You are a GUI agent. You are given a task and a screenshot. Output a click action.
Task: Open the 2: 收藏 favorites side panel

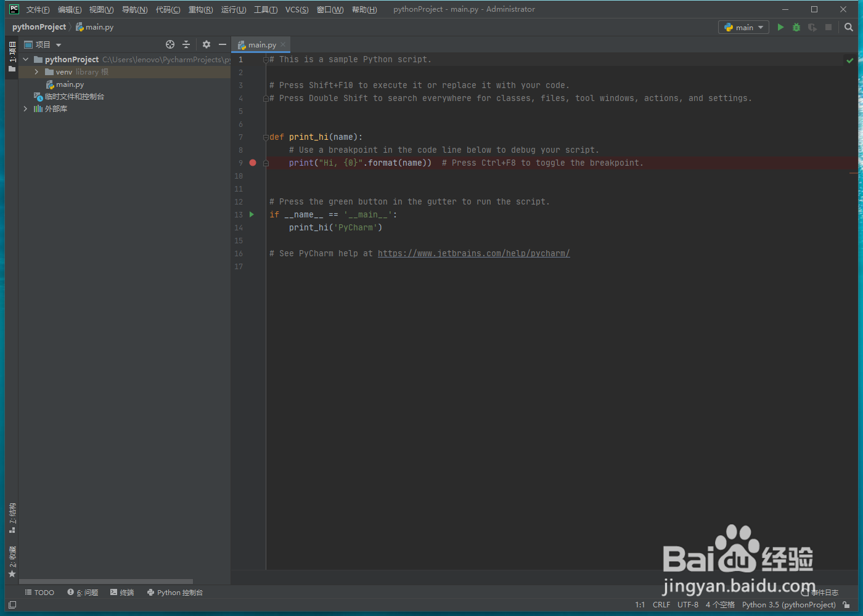click(12, 561)
